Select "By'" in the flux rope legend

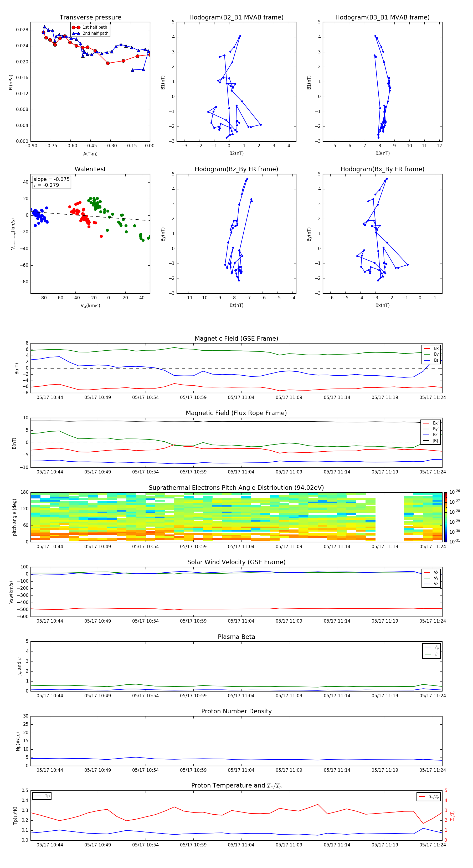pyautogui.click(x=431, y=429)
